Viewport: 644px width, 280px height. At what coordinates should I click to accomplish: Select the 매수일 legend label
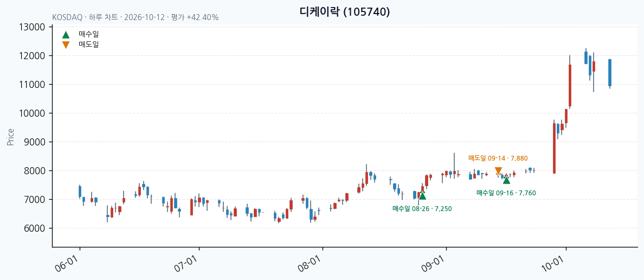[x=89, y=35]
